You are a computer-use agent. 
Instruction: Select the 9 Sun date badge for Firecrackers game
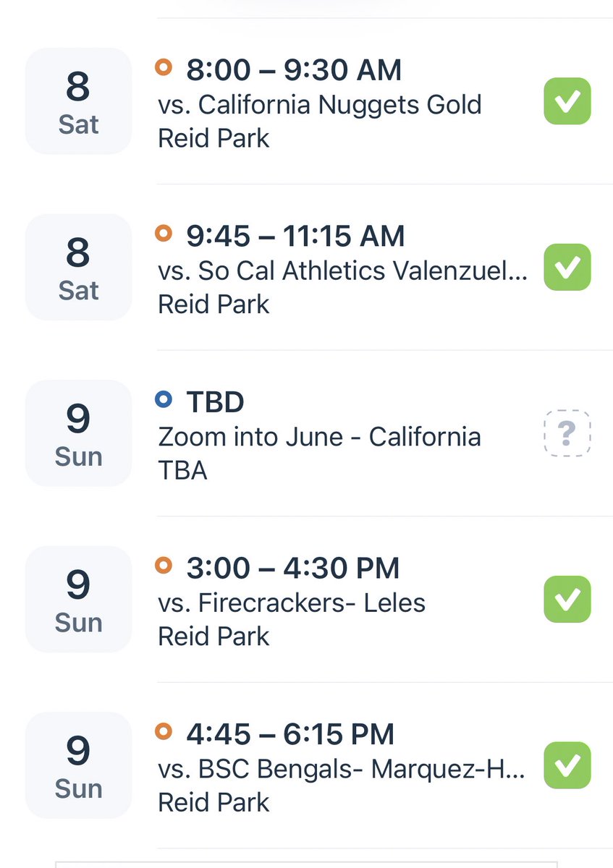pyautogui.click(x=78, y=600)
